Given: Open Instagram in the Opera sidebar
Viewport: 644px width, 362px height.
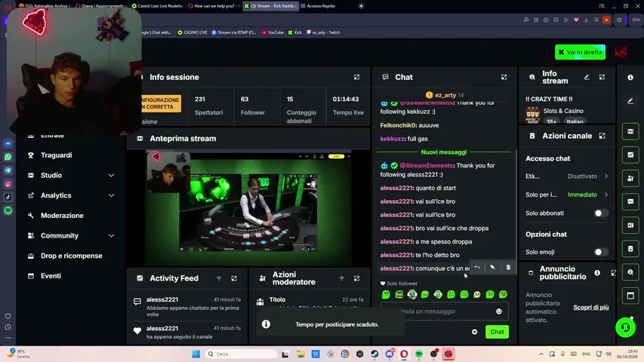Looking at the screenshot, I should coord(8,184).
